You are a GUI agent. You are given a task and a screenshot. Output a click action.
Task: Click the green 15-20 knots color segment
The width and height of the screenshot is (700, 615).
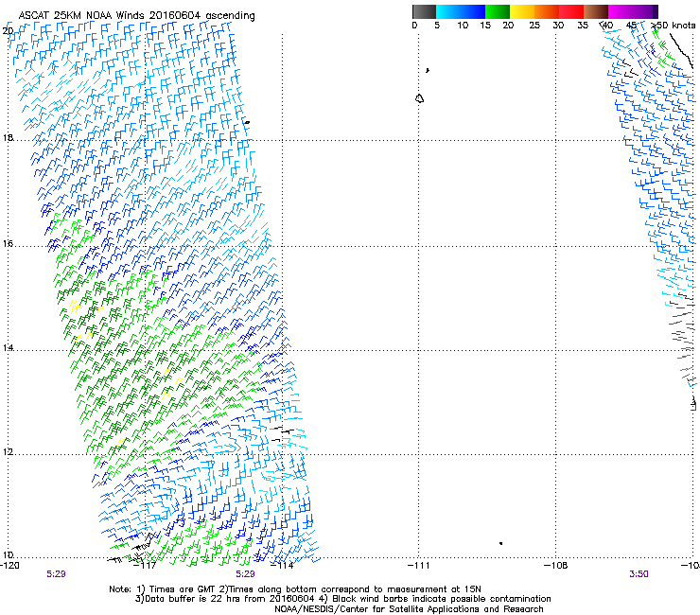[498, 11]
